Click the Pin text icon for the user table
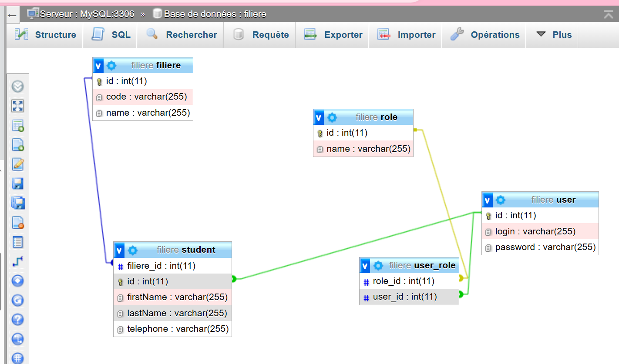The height and width of the screenshot is (364, 619). click(501, 200)
